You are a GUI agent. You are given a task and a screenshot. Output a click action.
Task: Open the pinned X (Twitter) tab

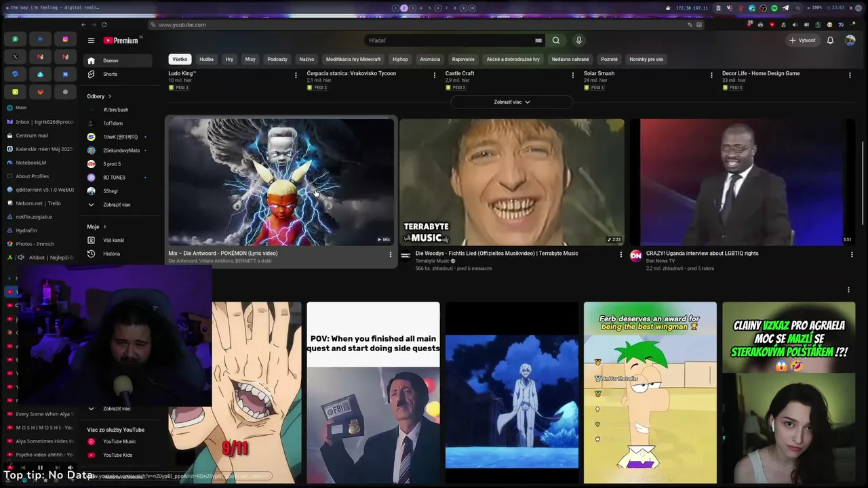(15, 57)
